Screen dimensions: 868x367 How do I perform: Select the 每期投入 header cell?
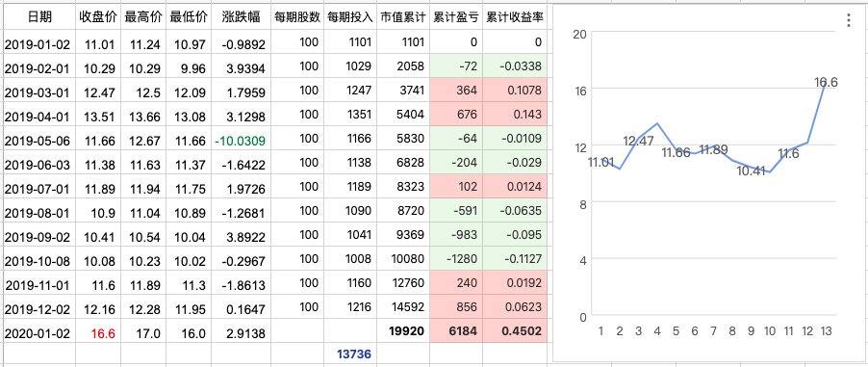[350, 17]
